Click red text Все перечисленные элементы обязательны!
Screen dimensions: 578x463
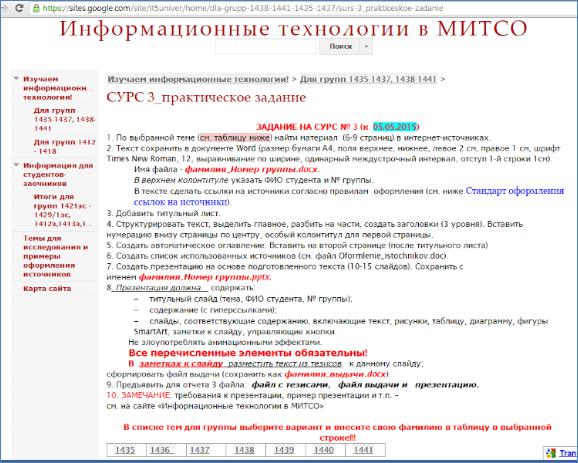248,353
